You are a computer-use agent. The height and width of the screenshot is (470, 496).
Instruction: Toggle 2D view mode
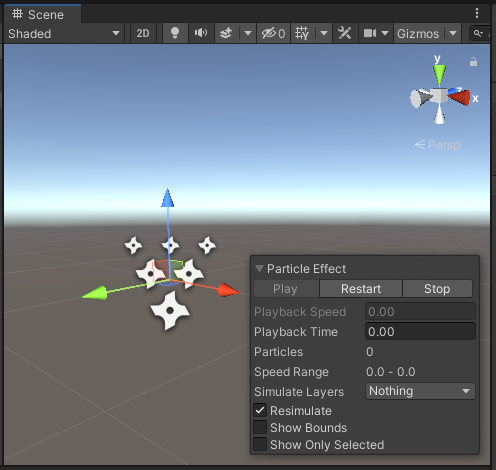[143, 33]
